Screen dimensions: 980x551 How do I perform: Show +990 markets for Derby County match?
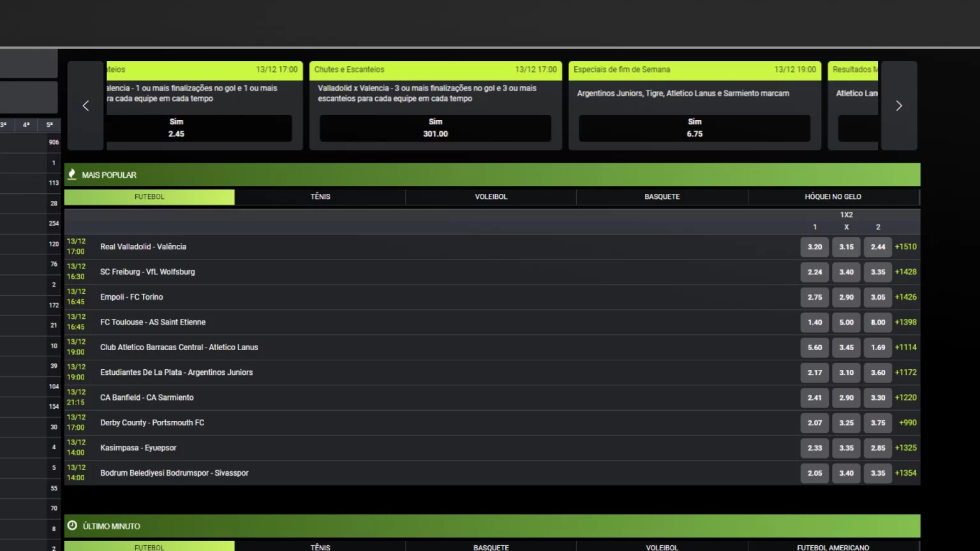[x=907, y=423]
